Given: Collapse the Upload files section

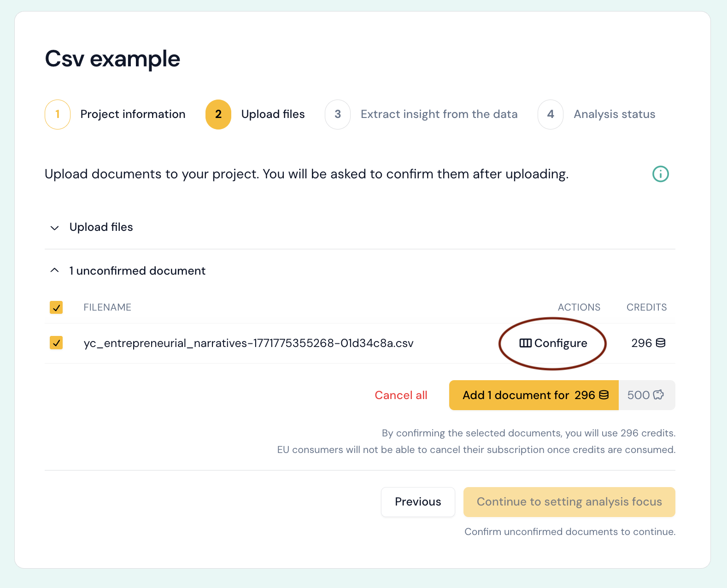Looking at the screenshot, I should pyautogui.click(x=54, y=228).
